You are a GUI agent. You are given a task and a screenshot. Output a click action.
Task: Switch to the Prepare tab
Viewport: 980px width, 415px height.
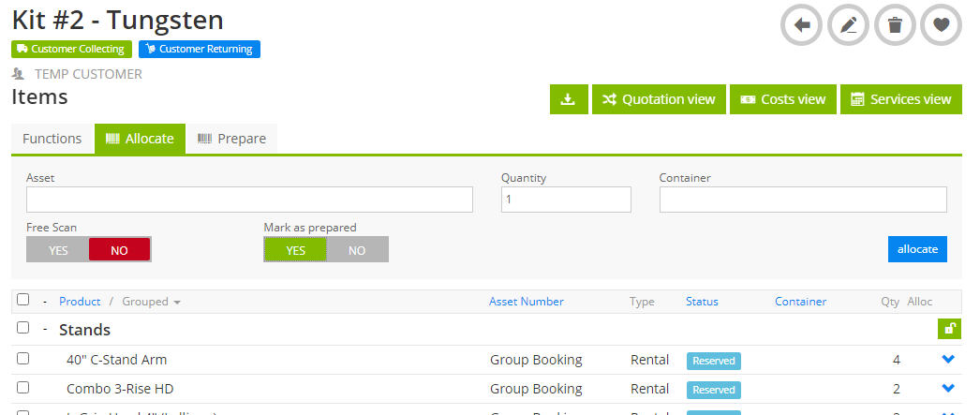tap(231, 139)
